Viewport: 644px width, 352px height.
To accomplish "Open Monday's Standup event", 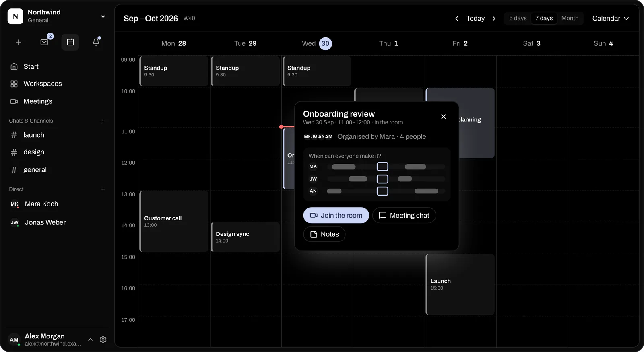I will tap(174, 71).
